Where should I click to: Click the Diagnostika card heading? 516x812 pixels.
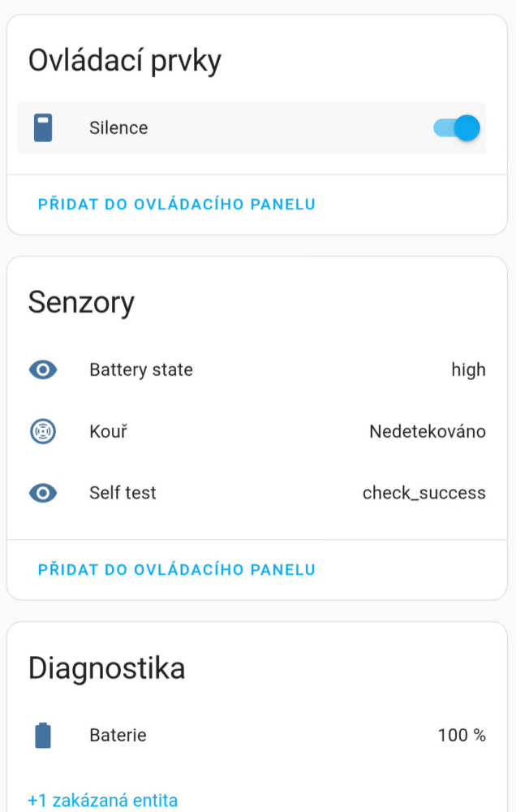[106, 668]
